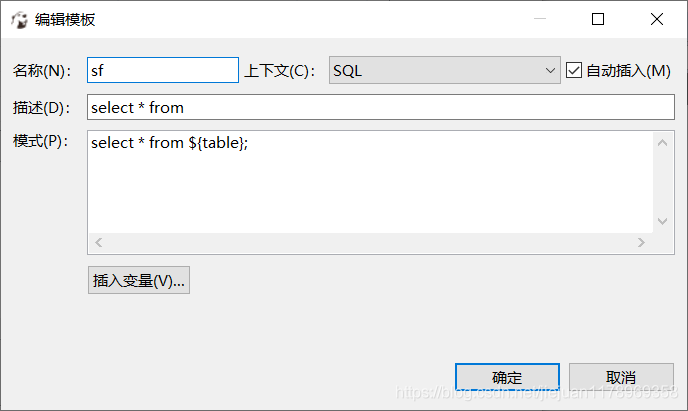Open the 上下文 dropdown showing SQL
Viewport: 688px width, 411px height.
click(x=445, y=70)
